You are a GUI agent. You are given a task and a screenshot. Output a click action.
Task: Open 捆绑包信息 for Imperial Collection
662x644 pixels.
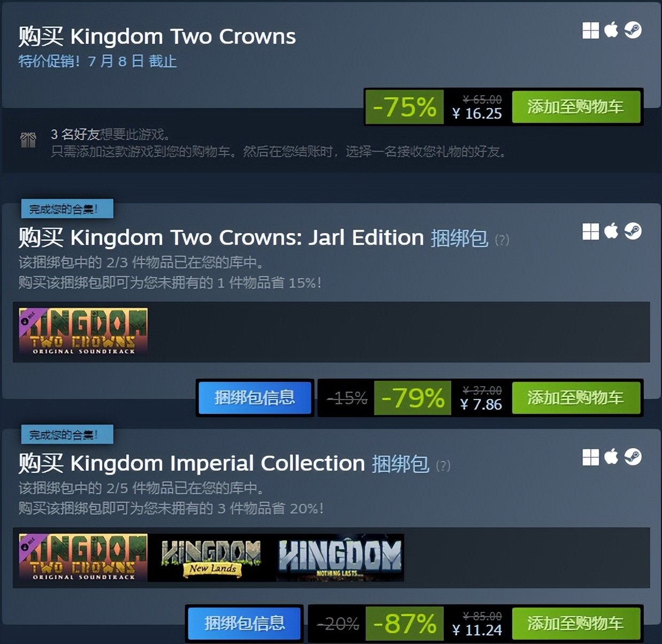pyautogui.click(x=244, y=623)
